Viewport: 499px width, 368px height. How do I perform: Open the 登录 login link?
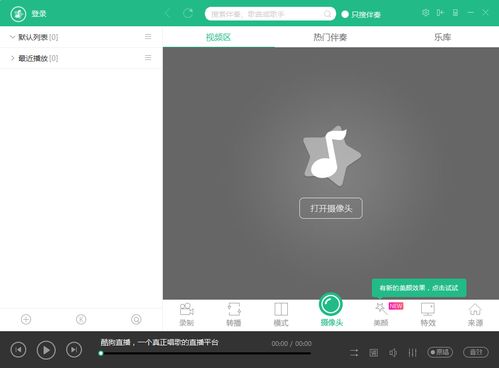pos(39,14)
